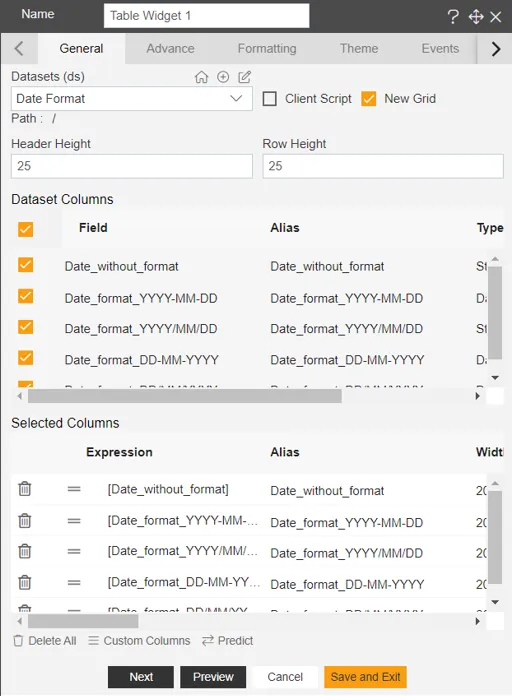Click the Save and Exit button
Viewport: 512px width, 696px height.
coord(365,676)
